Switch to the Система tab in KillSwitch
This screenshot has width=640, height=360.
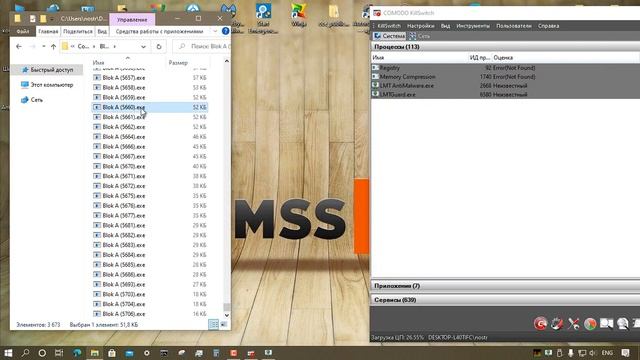[390, 36]
